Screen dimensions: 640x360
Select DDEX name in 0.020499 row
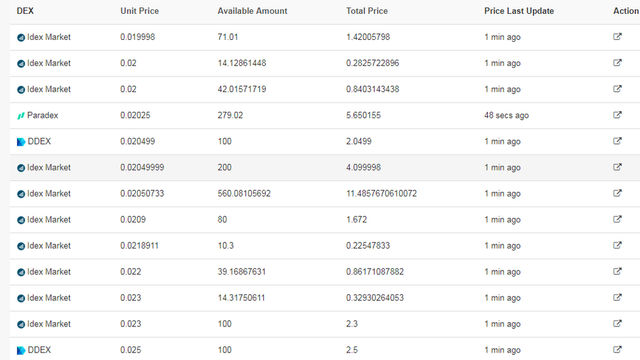(39, 141)
